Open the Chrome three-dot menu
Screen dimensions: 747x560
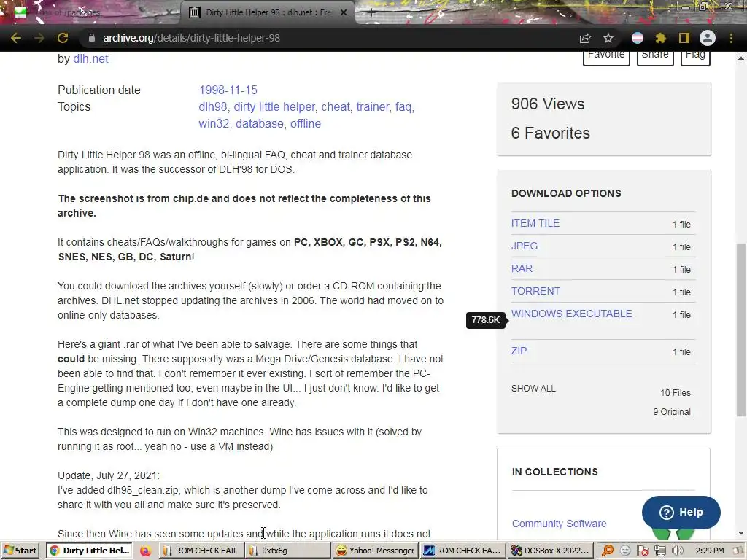tap(731, 38)
